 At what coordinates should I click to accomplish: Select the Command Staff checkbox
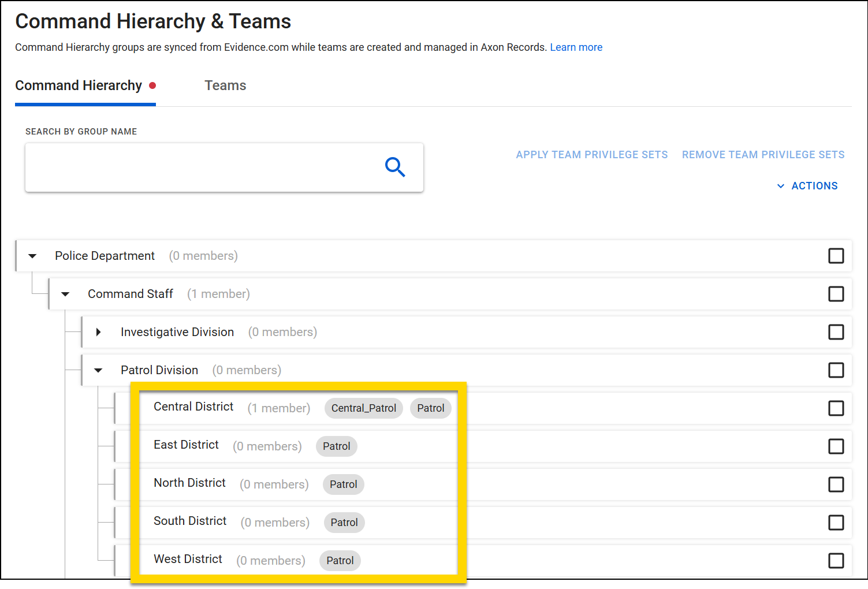click(836, 294)
